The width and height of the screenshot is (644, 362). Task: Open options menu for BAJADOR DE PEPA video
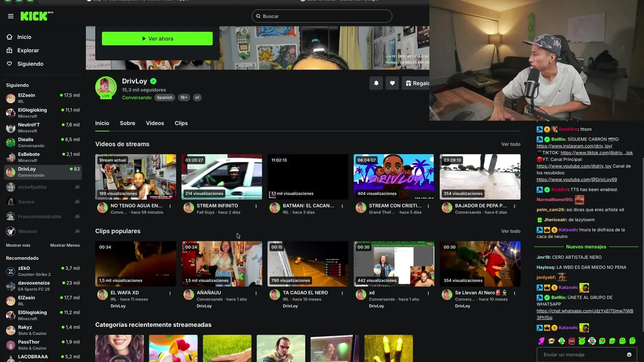[514, 206]
